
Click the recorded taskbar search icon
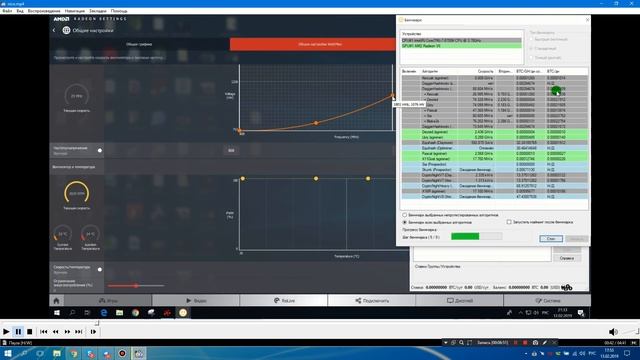72,313
